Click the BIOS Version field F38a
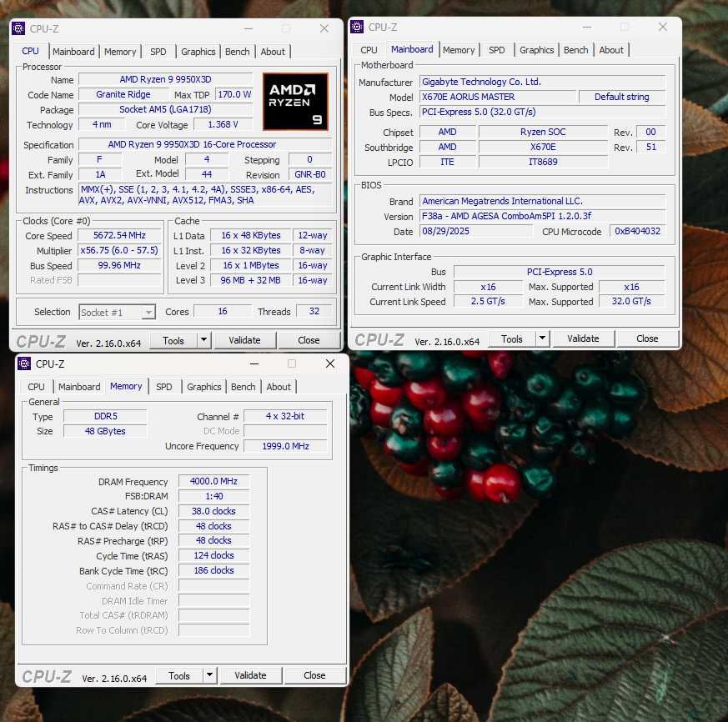728x722 pixels. click(542, 216)
